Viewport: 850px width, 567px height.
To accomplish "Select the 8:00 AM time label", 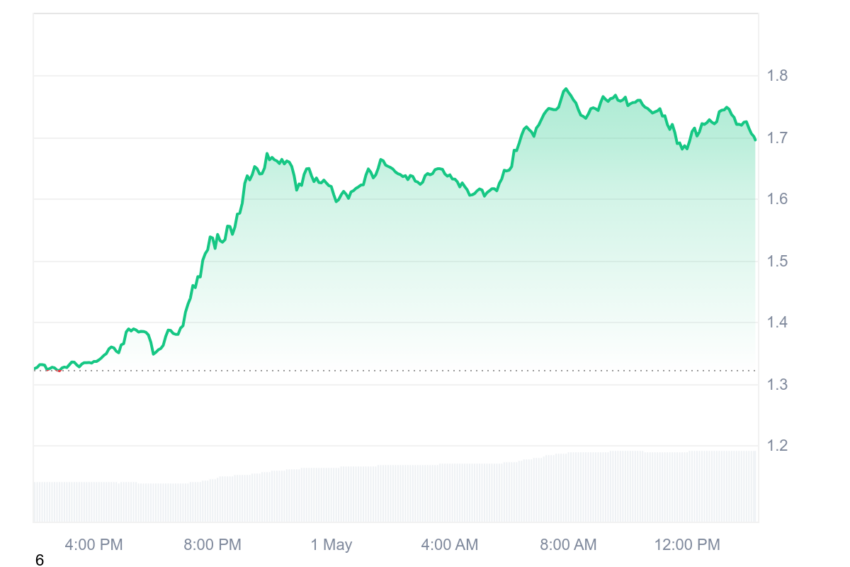I will pos(568,545).
